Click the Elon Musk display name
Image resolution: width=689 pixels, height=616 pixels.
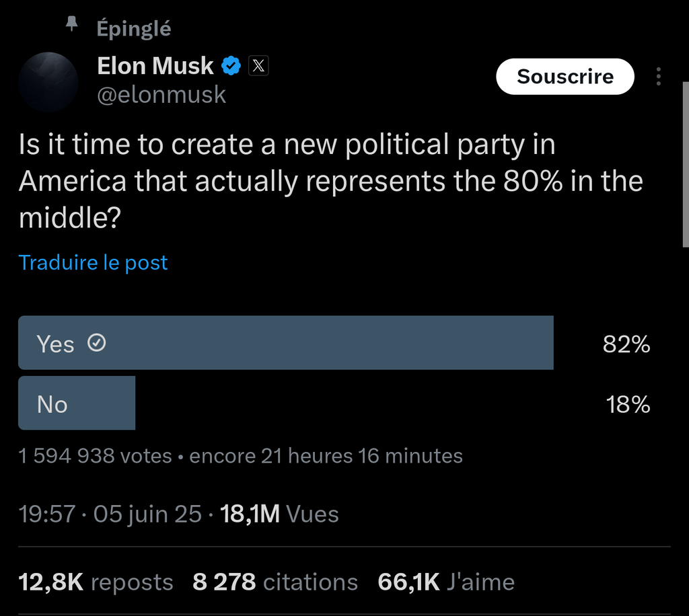click(x=155, y=66)
